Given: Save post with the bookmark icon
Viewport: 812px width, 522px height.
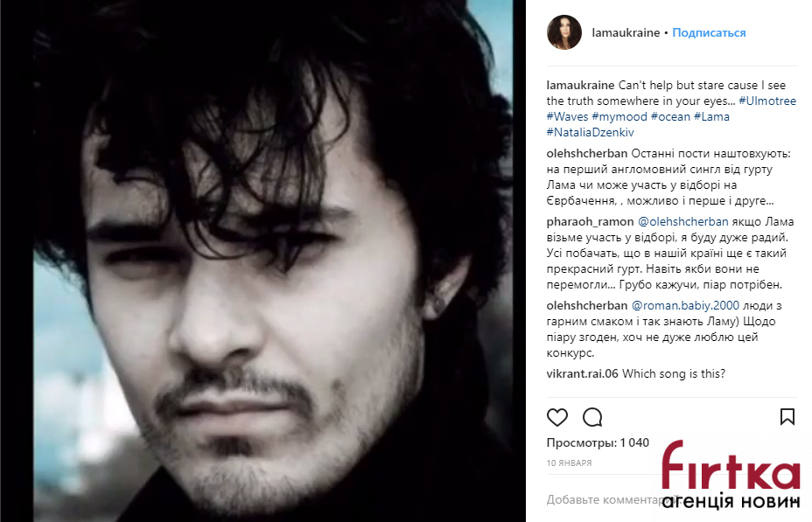Looking at the screenshot, I should coord(787,416).
